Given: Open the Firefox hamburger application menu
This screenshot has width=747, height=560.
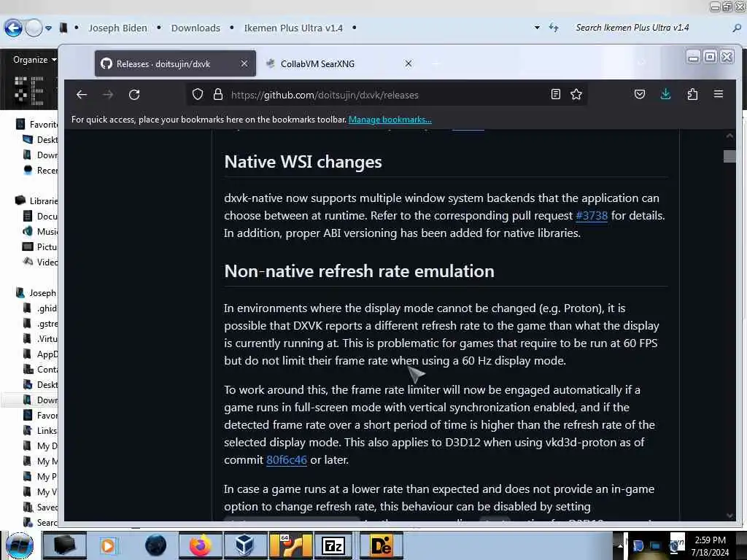Looking at the screenshot, I should tap(719, 94).
